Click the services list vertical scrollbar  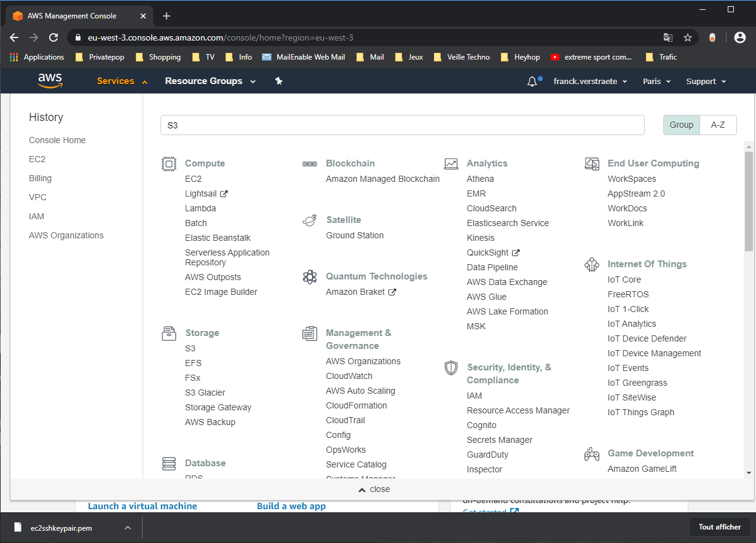[748, 201]
